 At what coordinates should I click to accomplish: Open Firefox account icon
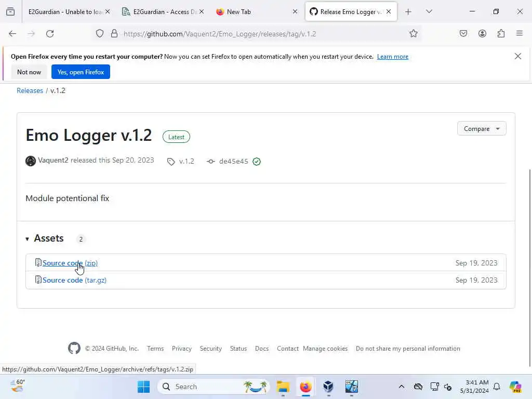tap(482, 34)
